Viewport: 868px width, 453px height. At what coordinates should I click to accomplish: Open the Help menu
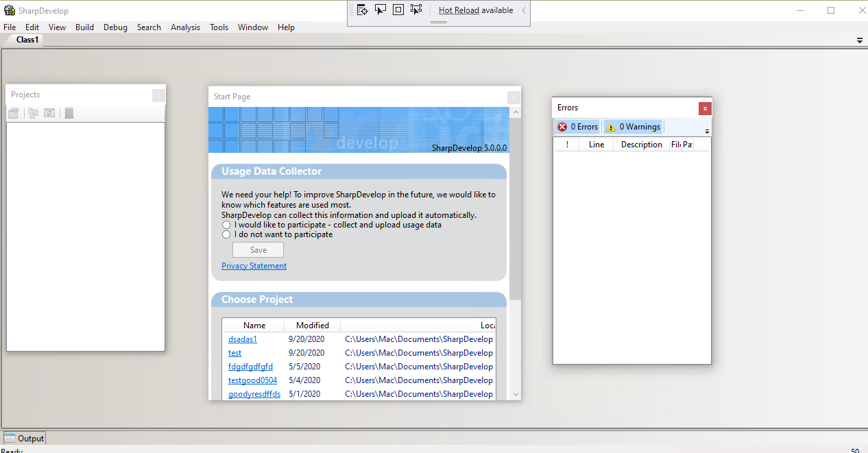click(x=286, y=27)
